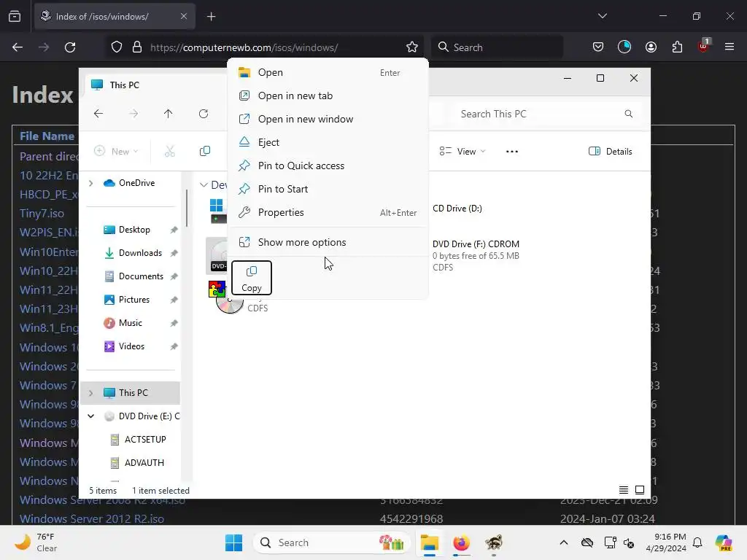
Task: Select This PC in the navigation pane
Action: point(133,393)
